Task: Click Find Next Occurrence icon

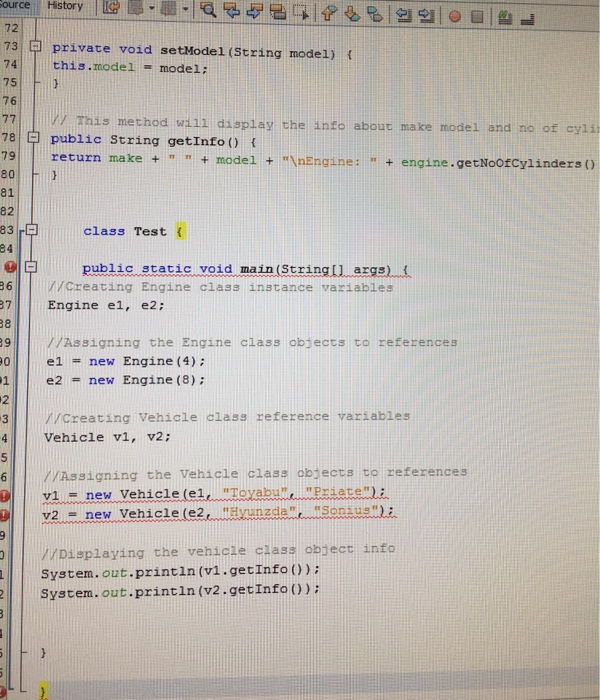Action: tap(255, 11)
